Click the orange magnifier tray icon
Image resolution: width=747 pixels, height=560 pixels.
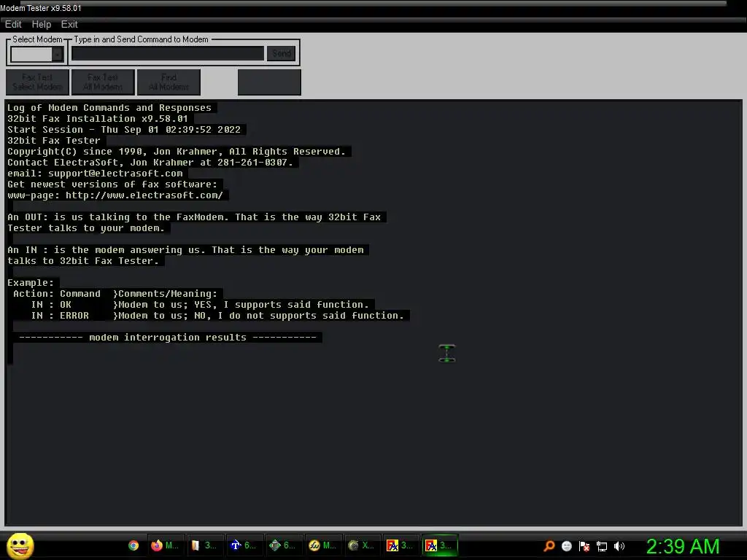click(549, 545)
